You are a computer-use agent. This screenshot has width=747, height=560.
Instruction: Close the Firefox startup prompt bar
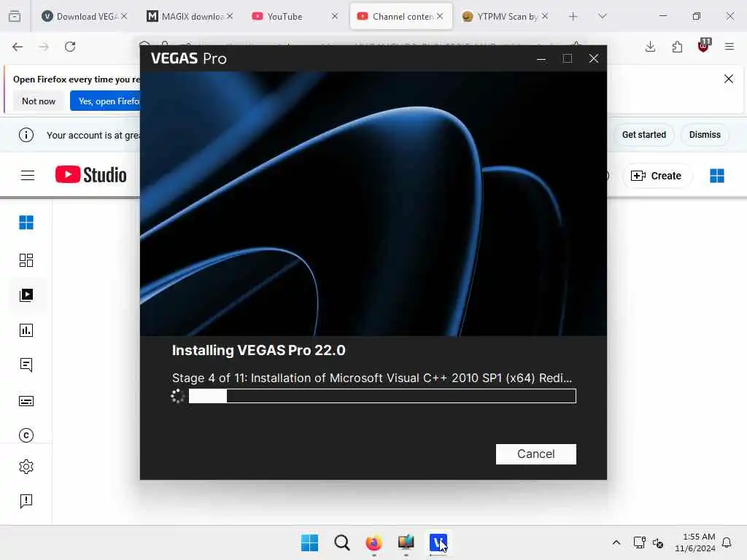coord(729,79)
